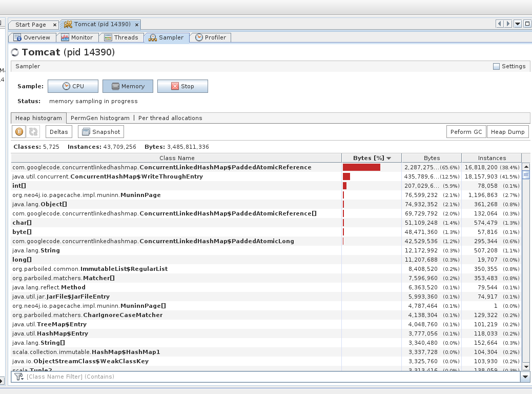Image resolution: width=532 pixels, height=394 pixels.
Task: Select the org.parboiled.matchers.Matcher[] row
Action: [267, 278]
